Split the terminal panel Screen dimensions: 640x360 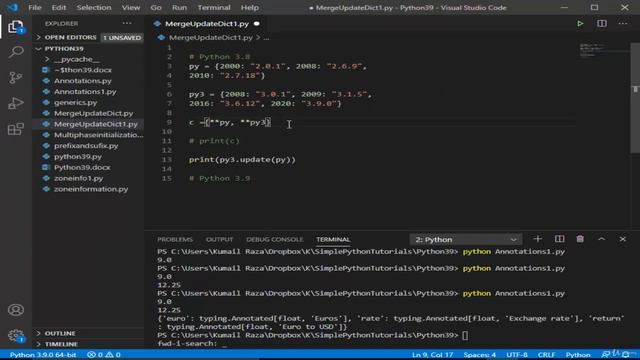click(559, 239)
